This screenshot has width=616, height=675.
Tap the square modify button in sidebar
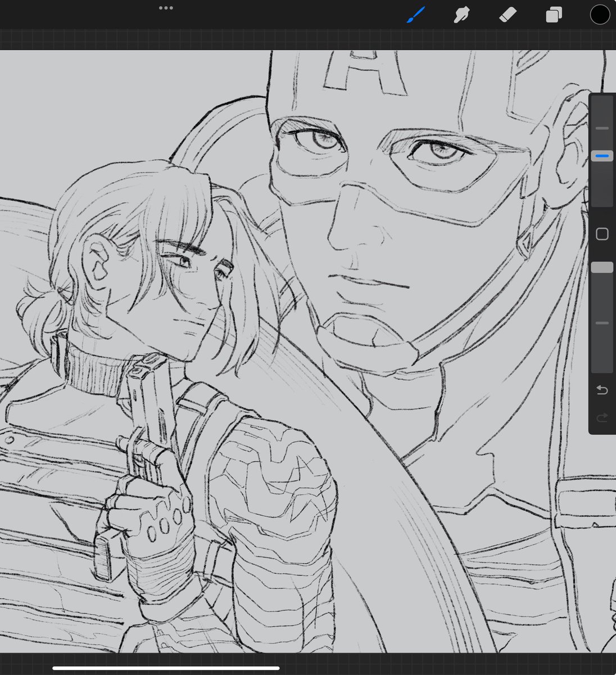pyautogui.click(x=602, y=234)
